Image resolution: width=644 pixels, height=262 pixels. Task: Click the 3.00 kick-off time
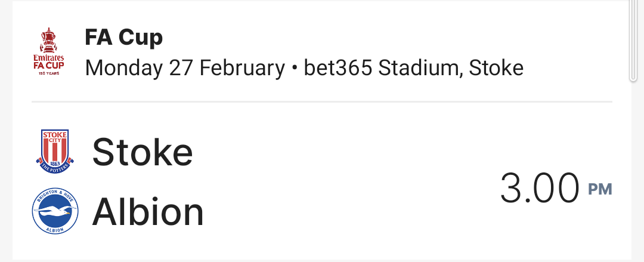coord(540,189)
